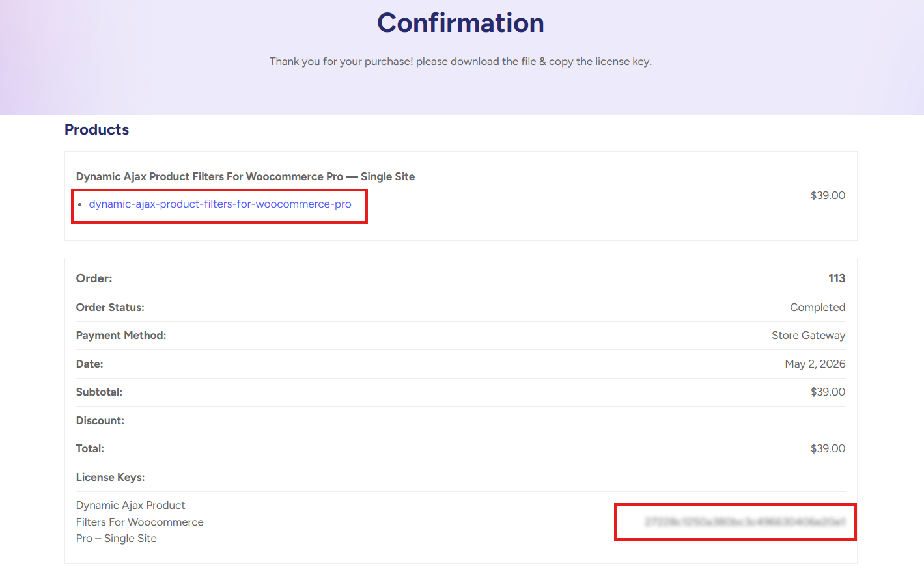This screenshot has width=924, height=570.
Task: Select the date 'May 2, 2026'
Action: tap(815, 364)
